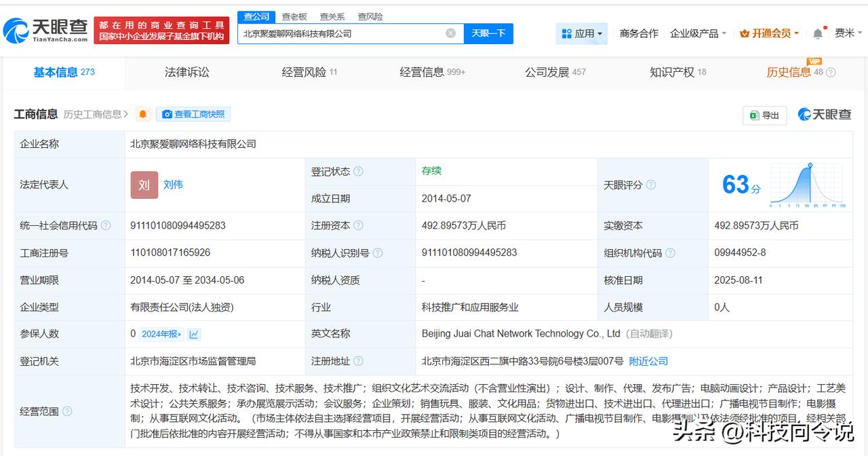Screen dimensions: 868x456
Task: Click the help icon next to 组织机构代码
Action: (x=670, y=253)
